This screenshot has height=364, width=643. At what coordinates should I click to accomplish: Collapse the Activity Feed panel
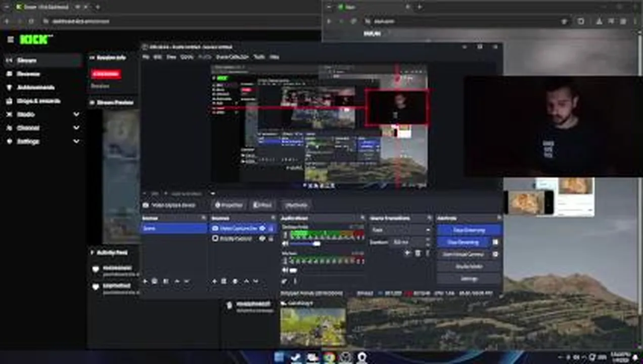point(92,252)
